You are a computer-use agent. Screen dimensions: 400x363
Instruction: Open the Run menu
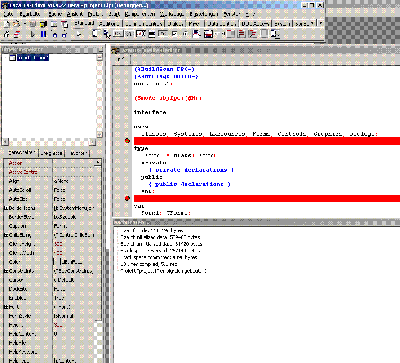[114, 14]
